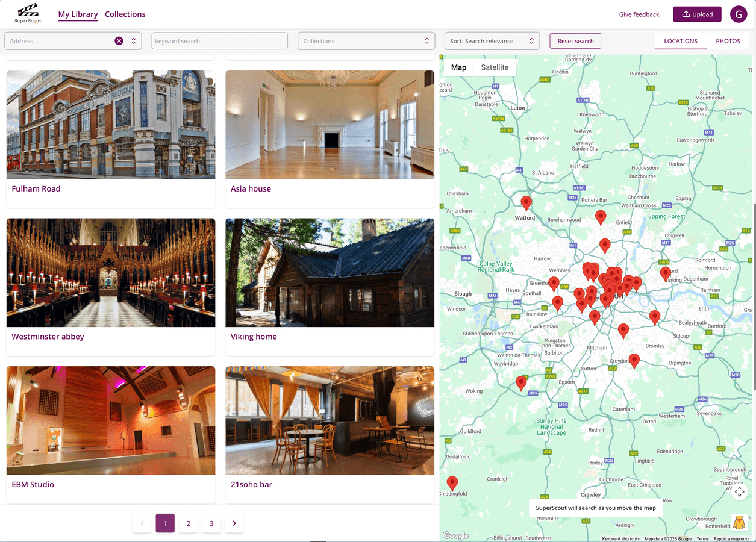Click the map pin north of Enfield

pos(601,217)
